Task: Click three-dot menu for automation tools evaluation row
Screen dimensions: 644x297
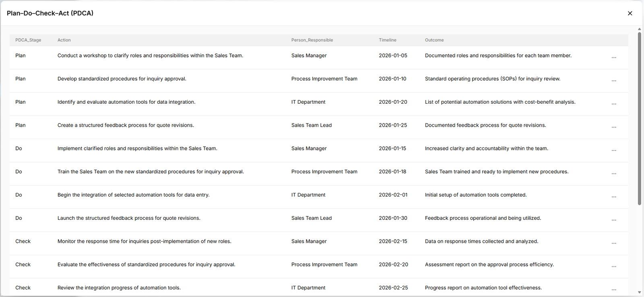Action: pyautogui.click(x=614, y=104)
